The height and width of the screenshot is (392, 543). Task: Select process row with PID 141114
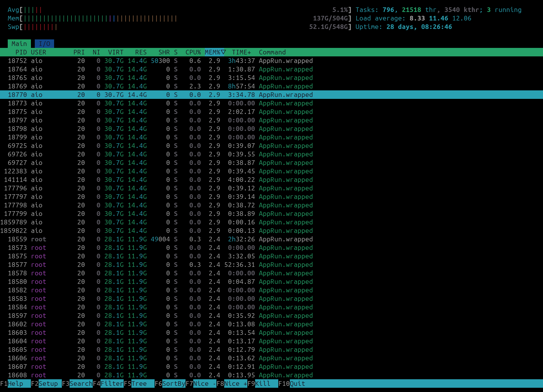pyautogui.click(x=271, y=180)
